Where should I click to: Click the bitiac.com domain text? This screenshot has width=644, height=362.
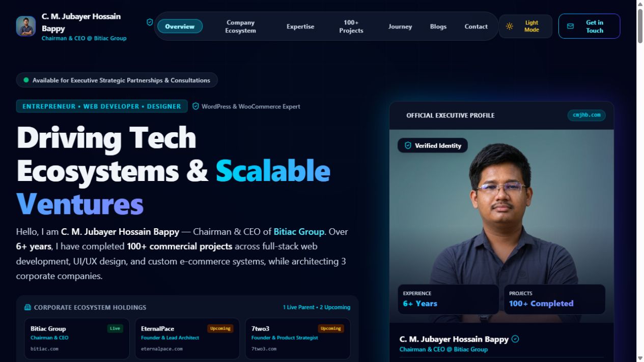click(x=44, y=349)
